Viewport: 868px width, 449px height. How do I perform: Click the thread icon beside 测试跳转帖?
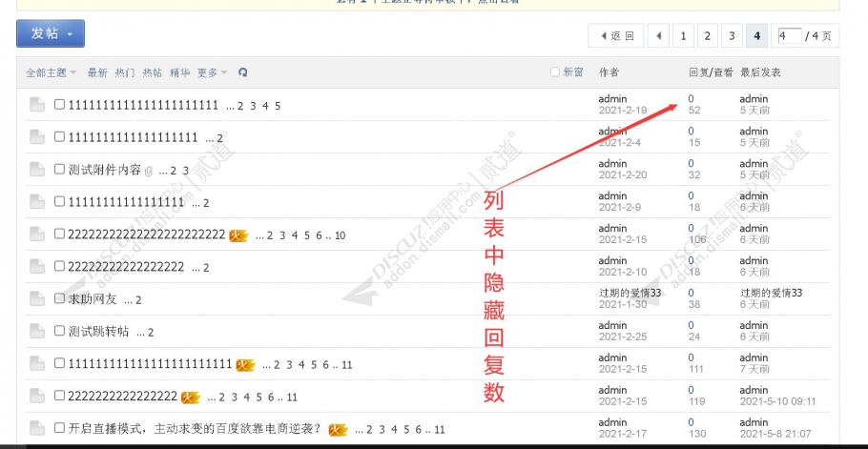37,331
